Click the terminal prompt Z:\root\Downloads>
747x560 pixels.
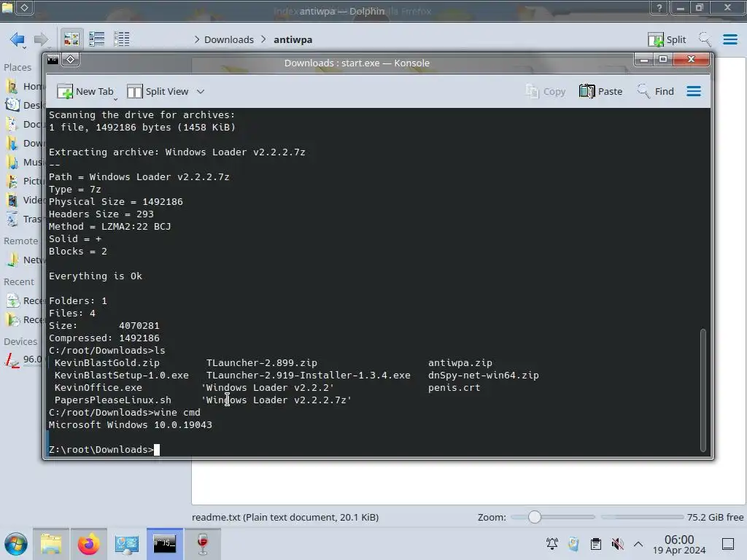(x=101, y=449)
